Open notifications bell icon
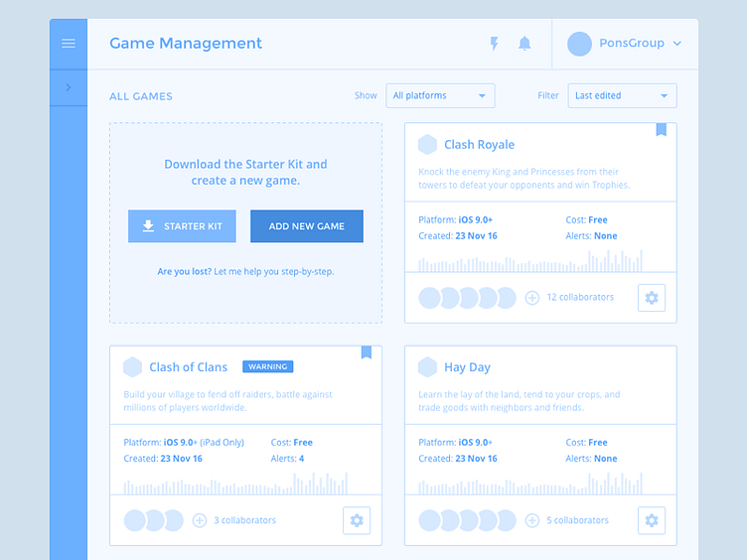The width and height of the screenshot is (747, 560). tap(524, 44)
